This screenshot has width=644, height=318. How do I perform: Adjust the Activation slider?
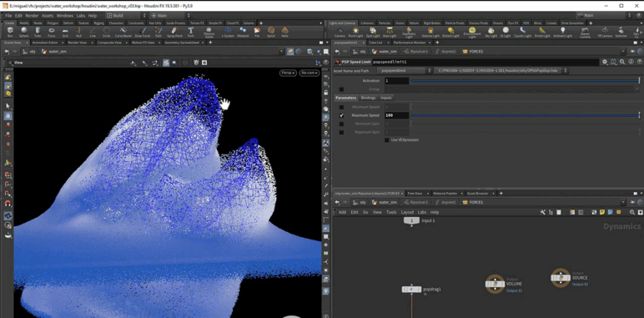coord(525,81)
